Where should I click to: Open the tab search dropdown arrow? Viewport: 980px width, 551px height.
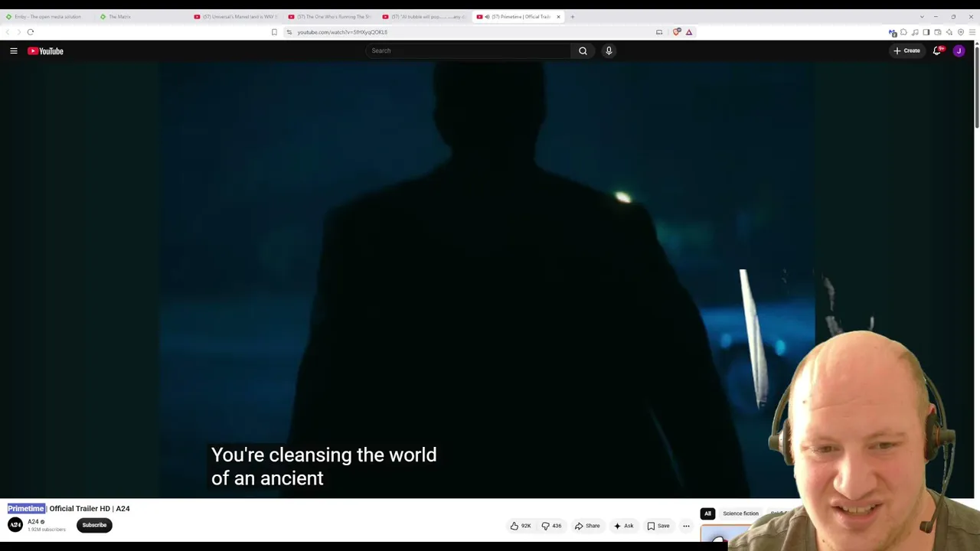pos(922,17)
